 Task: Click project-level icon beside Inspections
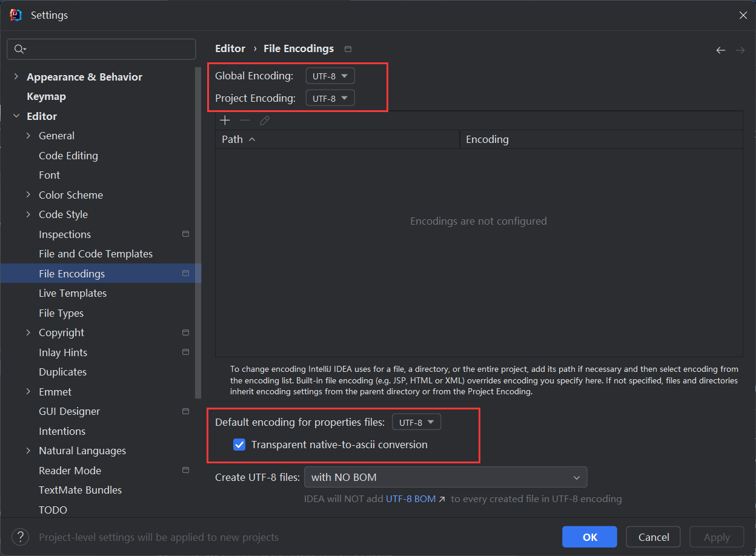coord(186,234)
